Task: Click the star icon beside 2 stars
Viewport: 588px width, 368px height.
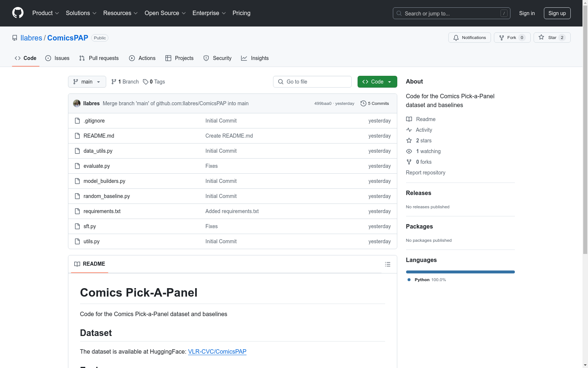Action: pos(409,141)
